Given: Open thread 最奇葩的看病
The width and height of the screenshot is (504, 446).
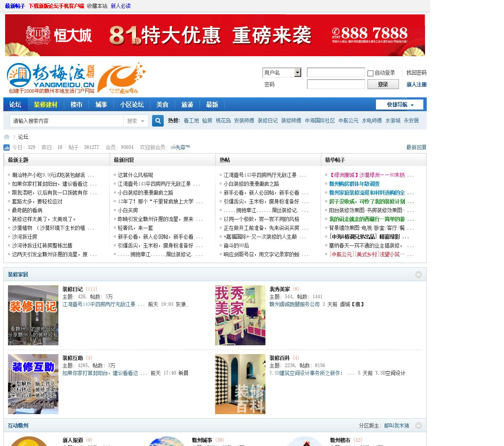Looking at the screenshot, I should click(27, 210).
